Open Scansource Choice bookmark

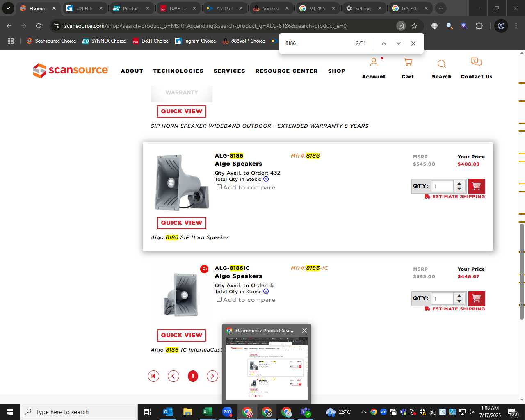(x=51, y=41)
